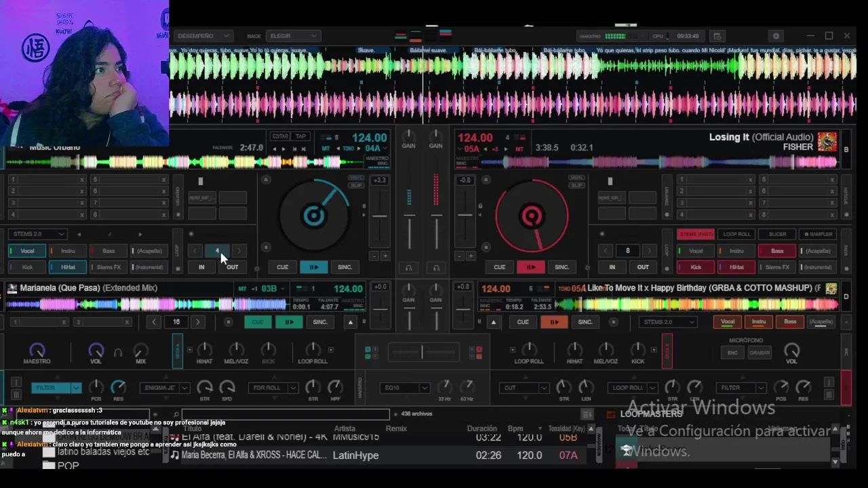Toggle VINYL mode on blue deck
868x488 pixels.
point(356,178)
